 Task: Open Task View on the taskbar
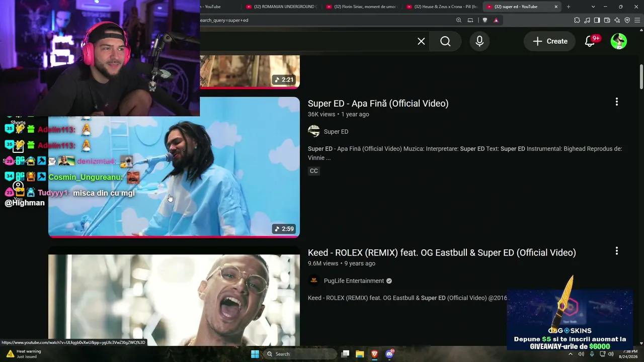345,354
